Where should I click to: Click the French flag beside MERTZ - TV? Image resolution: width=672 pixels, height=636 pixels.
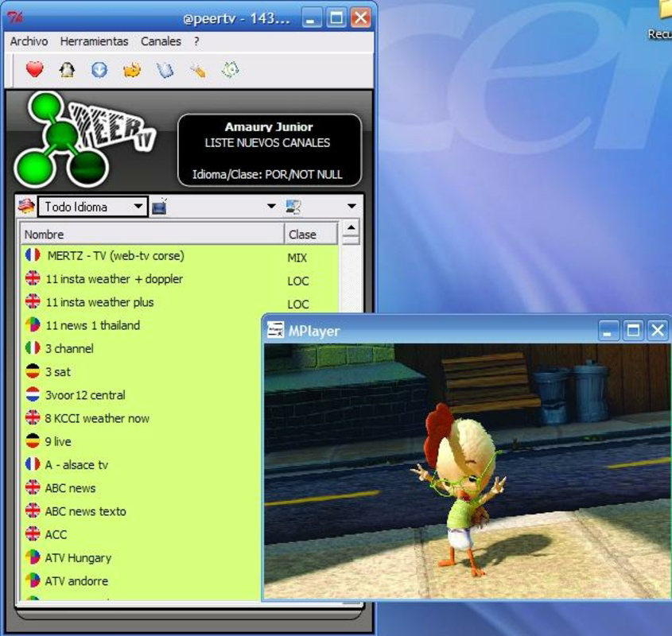(x=33, y=255)
